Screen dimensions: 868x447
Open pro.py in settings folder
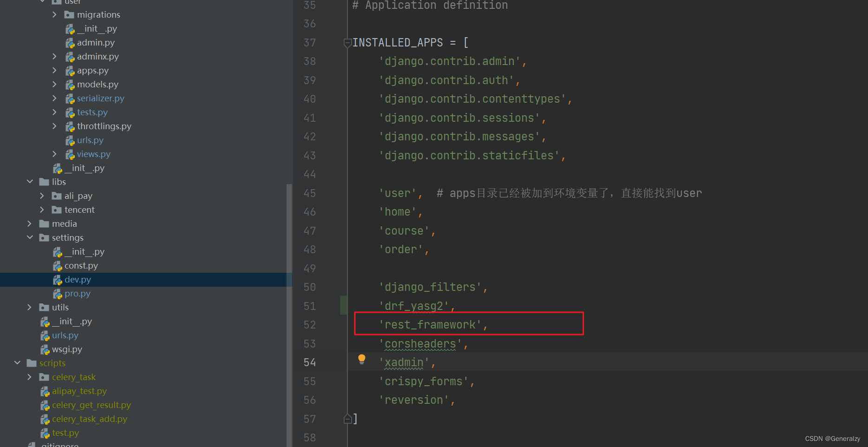[78, 294]
